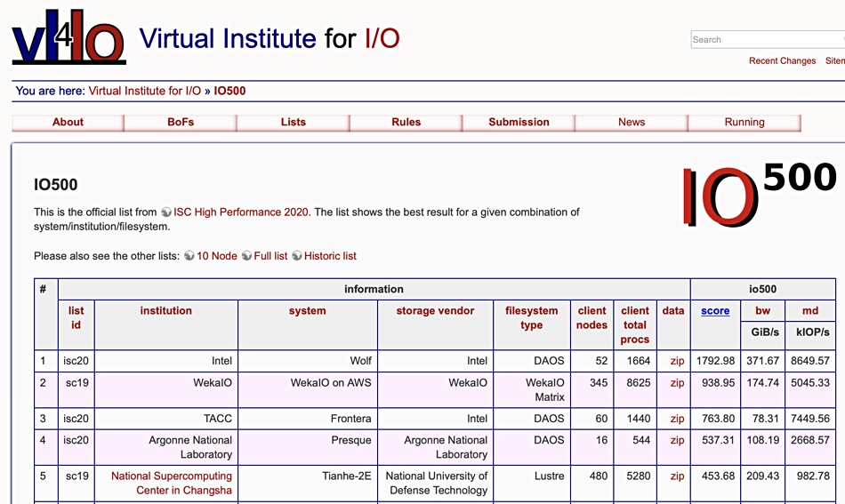
Task: Open the News menu tab
Action: pos(632,123)
